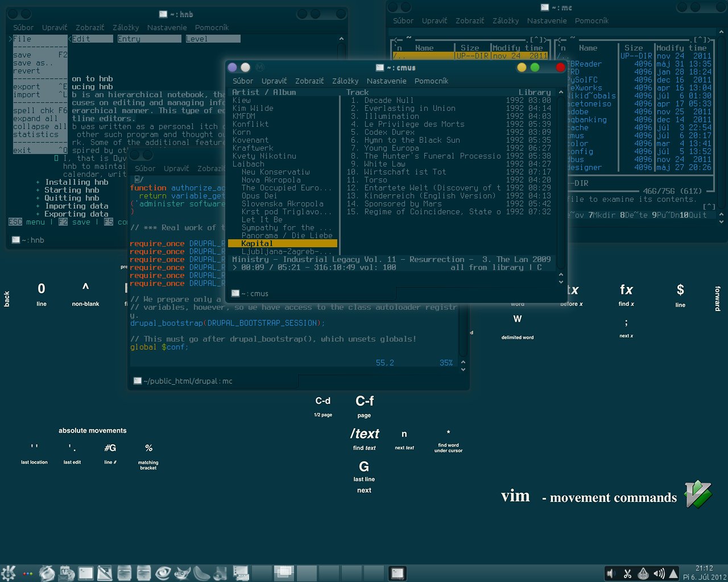Viewport: 728px width, 582px height.
Task: Open the KDE application launcher
Action: point(8,572)
